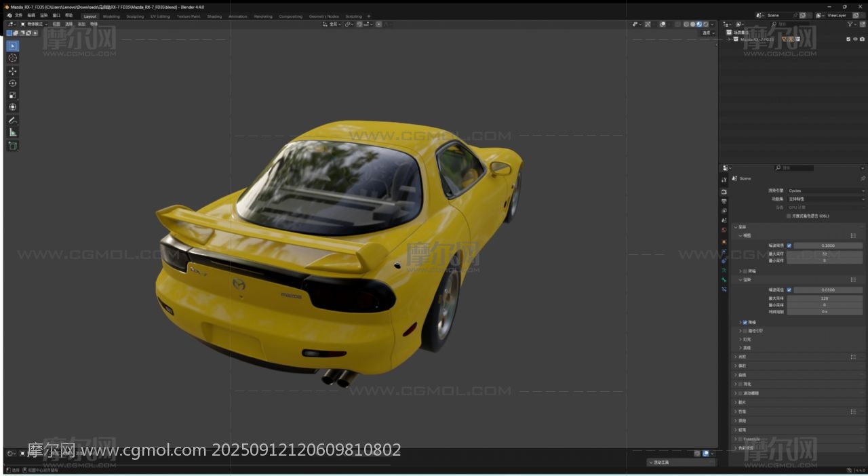Open the Scene properties tab
This screenshot has height=476, width=868.
(x=724, y=220)
